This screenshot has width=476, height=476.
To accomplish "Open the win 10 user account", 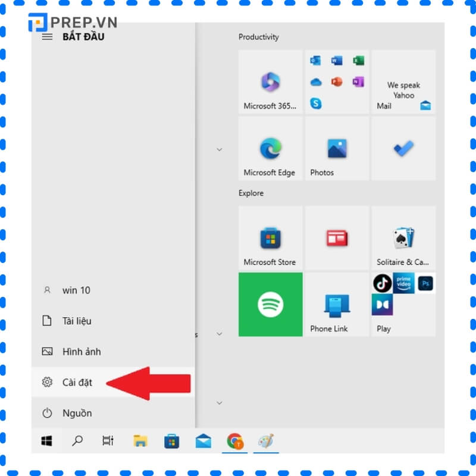I will point(113,290).
